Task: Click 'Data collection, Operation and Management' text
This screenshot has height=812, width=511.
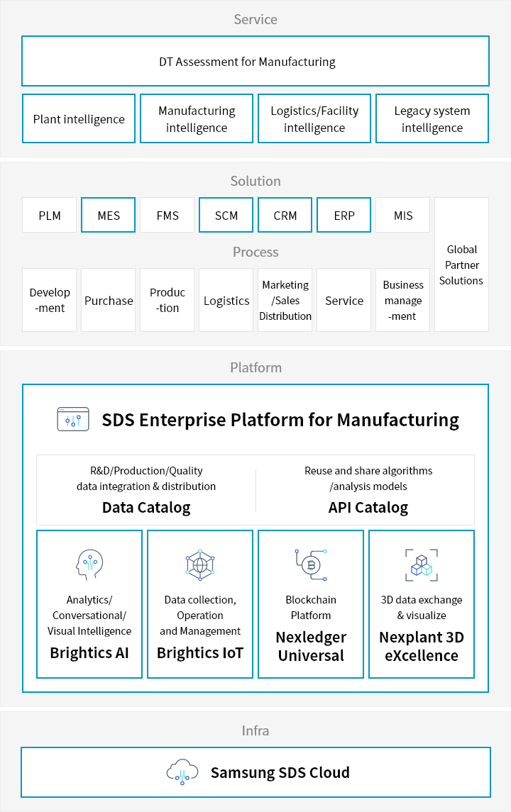Action: tap(200, 616)
